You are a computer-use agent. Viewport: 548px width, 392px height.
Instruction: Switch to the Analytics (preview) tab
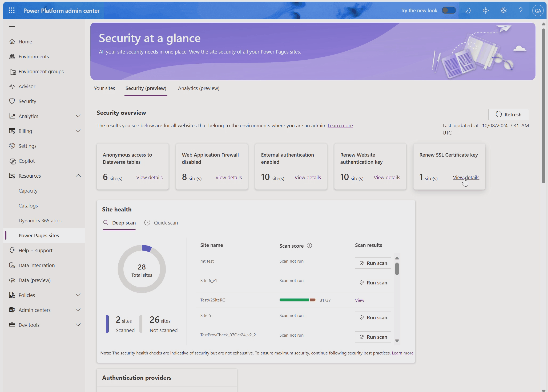[x=199, y=88]
